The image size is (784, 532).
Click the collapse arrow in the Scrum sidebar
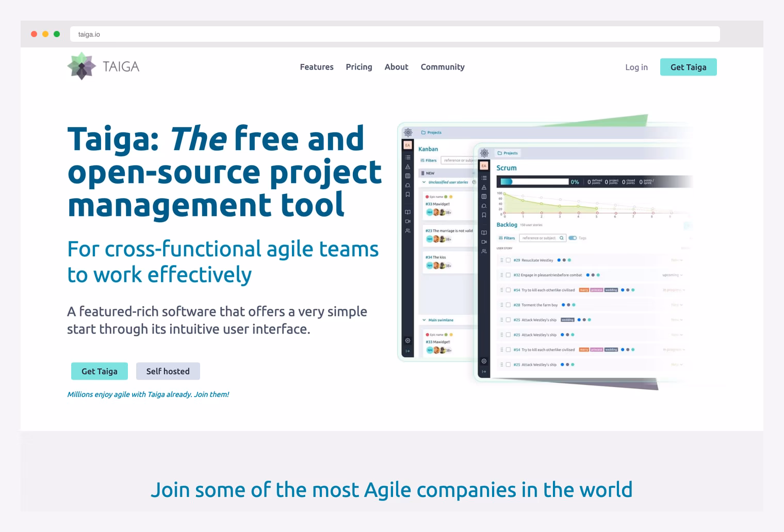click(484, 372)
